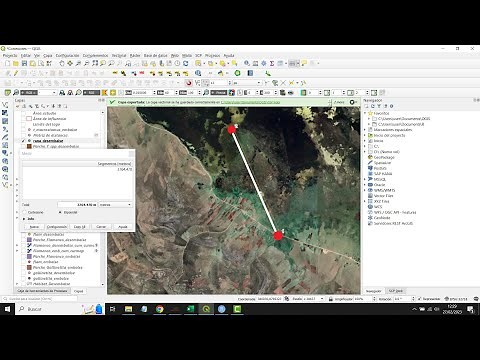Expand the Favoritos node in Navegador
The image size is (480, 360).
365,113
